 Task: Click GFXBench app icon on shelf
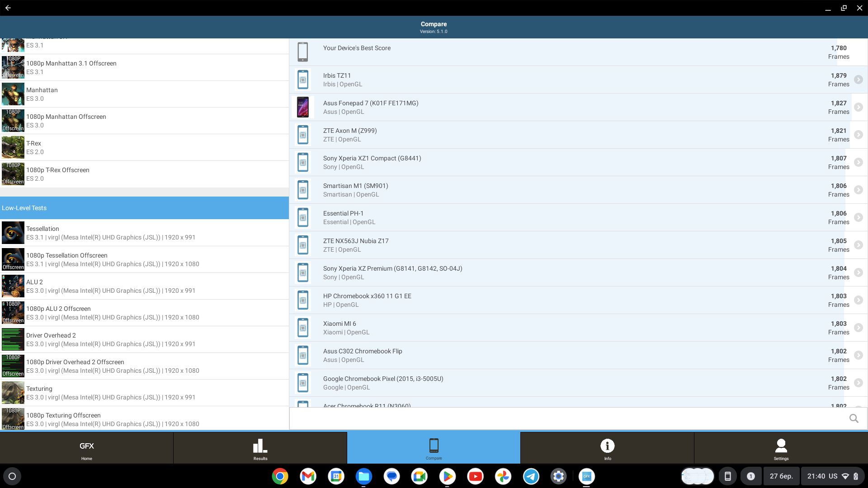coord(586,476)
